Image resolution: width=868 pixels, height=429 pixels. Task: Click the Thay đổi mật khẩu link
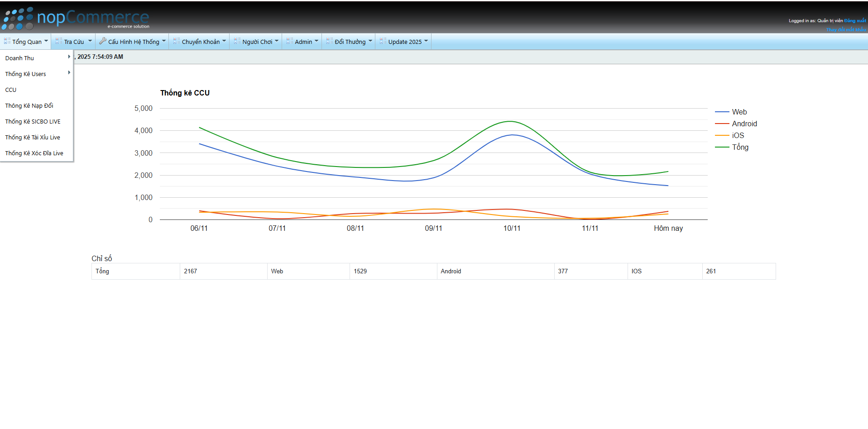pyautogui.click(x=846, y=30)
